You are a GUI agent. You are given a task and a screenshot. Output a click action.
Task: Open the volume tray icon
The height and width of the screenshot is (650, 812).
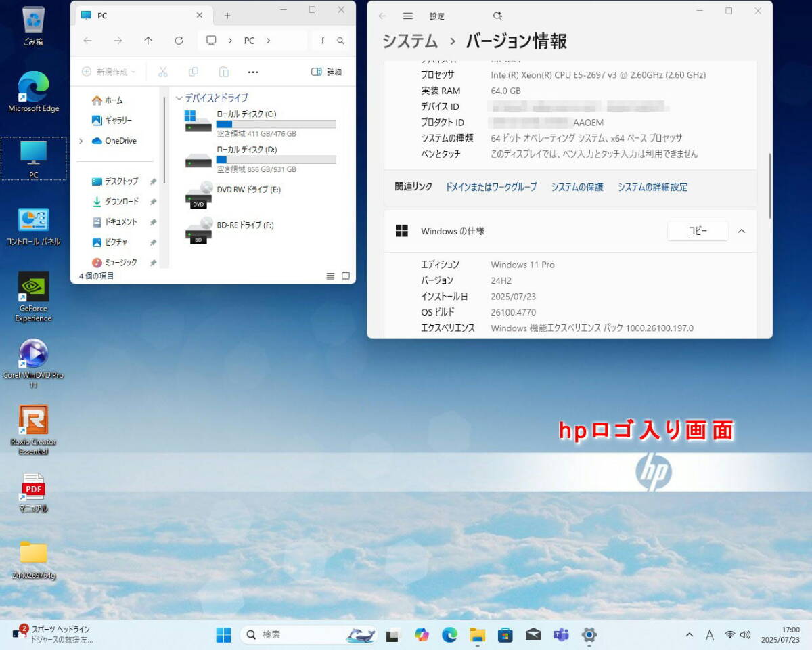746,634
